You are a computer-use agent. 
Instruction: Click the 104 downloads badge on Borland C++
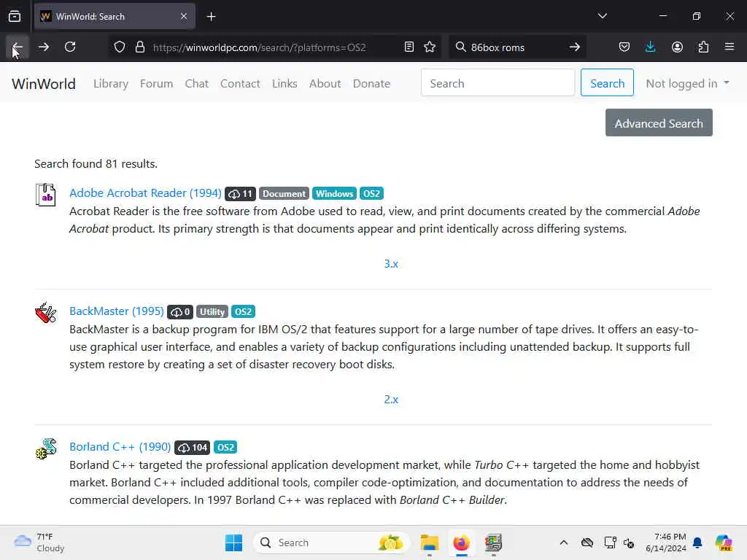click(193, 448)
